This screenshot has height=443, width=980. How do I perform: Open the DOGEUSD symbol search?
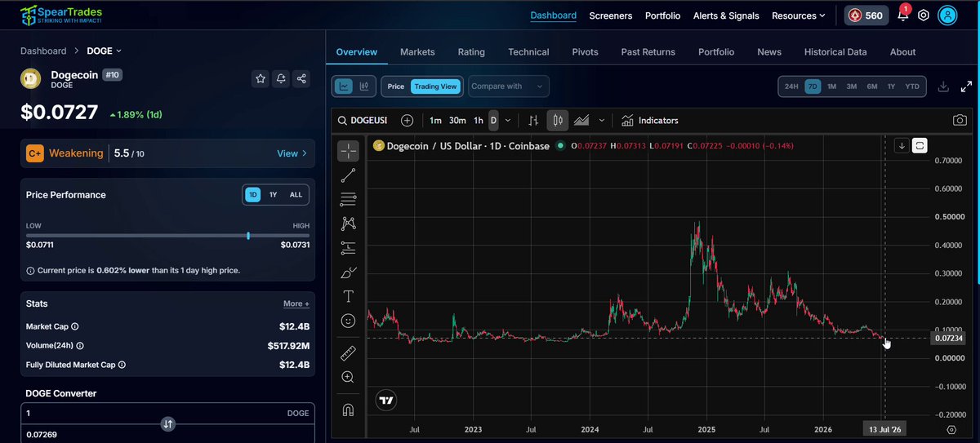coord(362,121)
